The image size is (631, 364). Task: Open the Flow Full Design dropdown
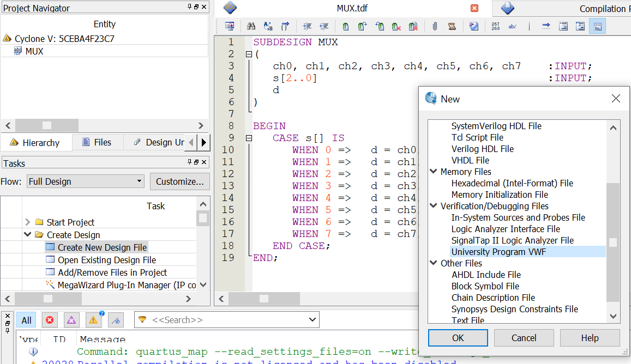coord(85,181)
